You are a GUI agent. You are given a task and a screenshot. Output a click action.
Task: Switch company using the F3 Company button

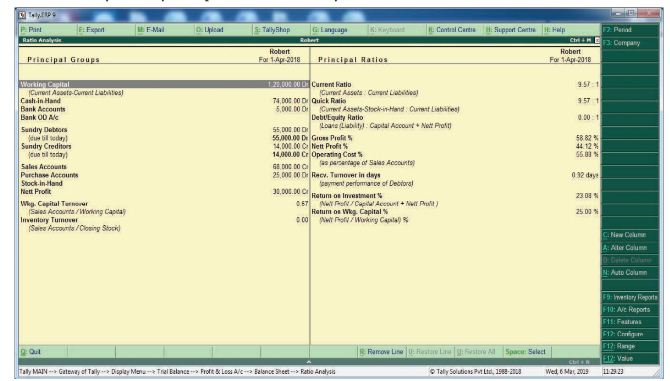(630, 43)
